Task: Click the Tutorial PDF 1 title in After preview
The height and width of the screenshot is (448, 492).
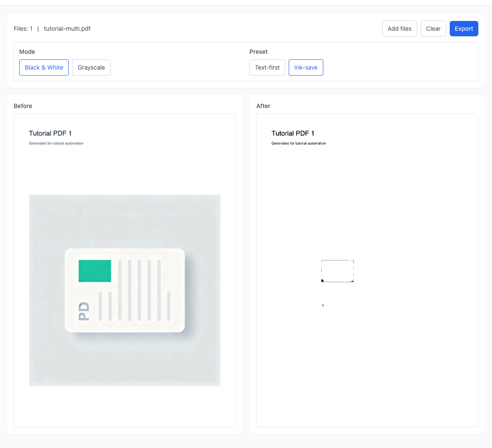Action: [293, 133]
